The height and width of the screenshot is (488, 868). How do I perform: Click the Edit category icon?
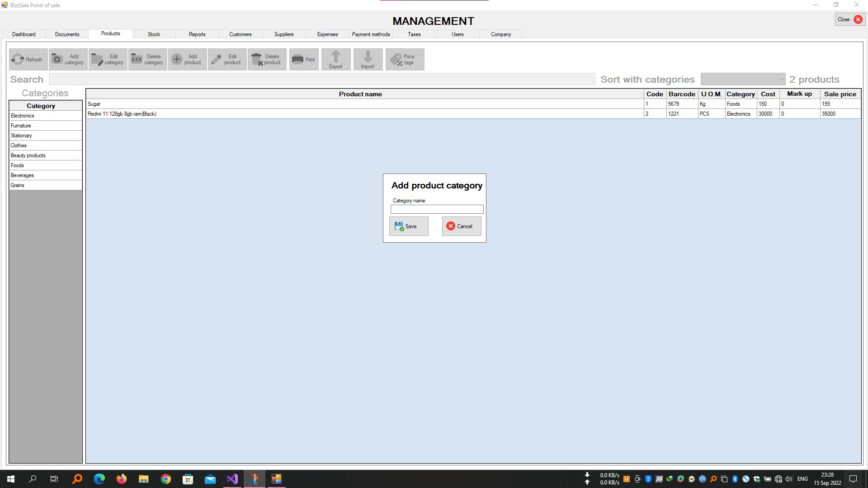click(x=97, y=59)
